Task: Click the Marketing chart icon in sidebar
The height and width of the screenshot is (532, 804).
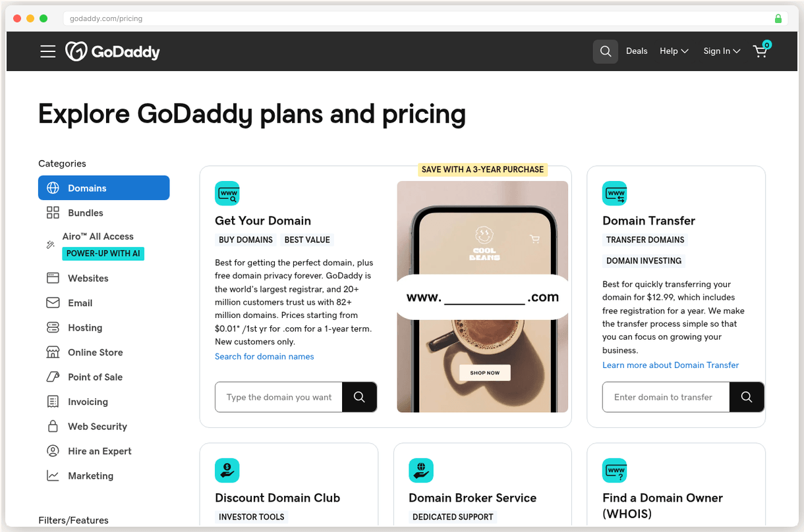Action: [53, 475]
